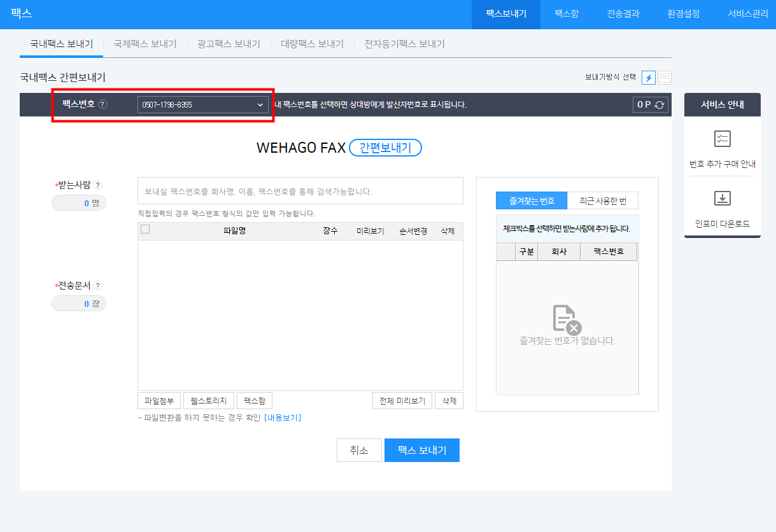Go to 전송결과 in top navigation
The height and width of the screenshot is (532, 776).
pos(623,14)
